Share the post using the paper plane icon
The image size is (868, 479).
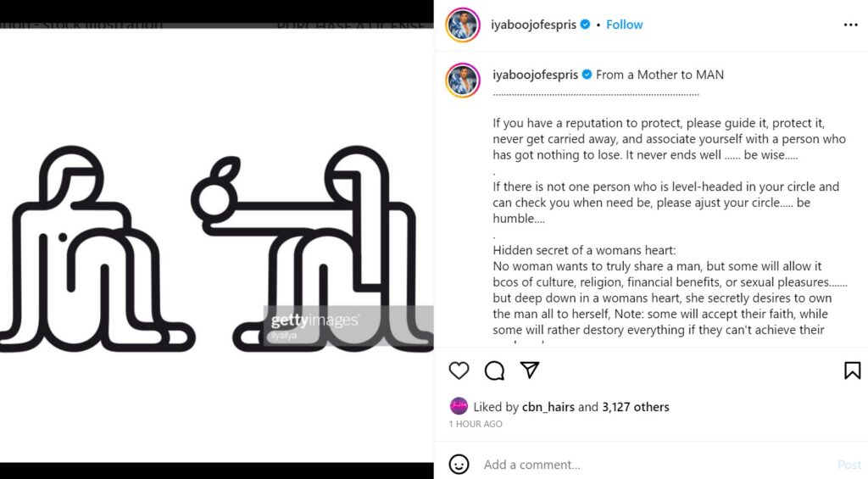[x=530, y=370]
